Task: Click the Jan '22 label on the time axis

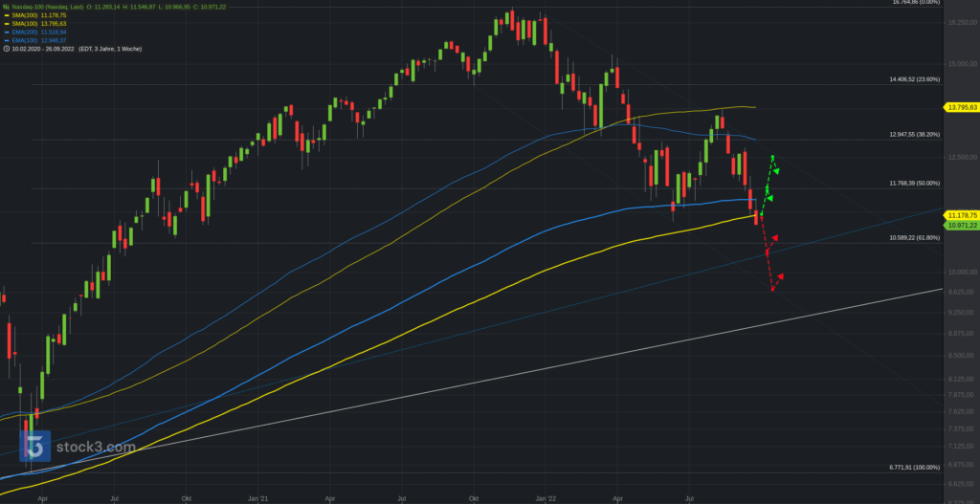Action: [546, 499]
